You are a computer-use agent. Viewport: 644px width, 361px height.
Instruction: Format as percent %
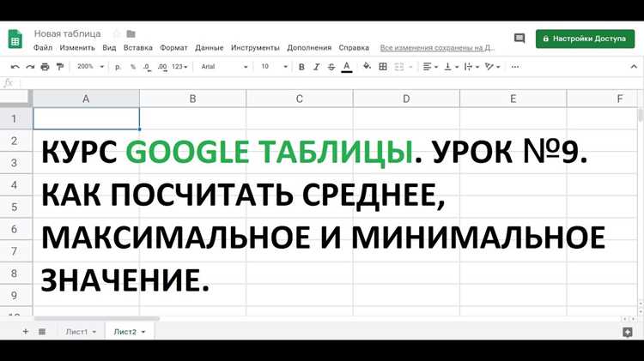point(133,67)
